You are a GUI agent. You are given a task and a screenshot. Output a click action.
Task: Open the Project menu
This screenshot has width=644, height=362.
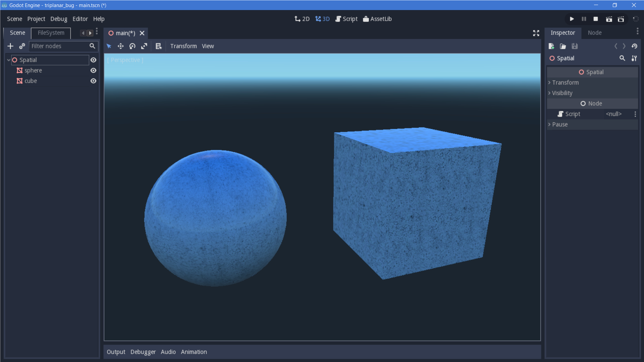tap(36, 19)
